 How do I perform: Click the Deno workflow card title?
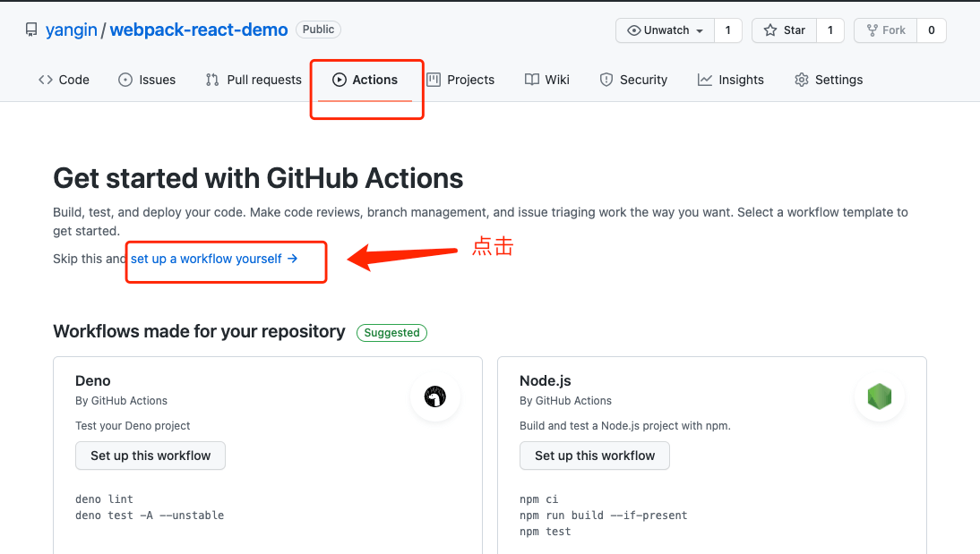pyautogui.click(x=93, y=381)
